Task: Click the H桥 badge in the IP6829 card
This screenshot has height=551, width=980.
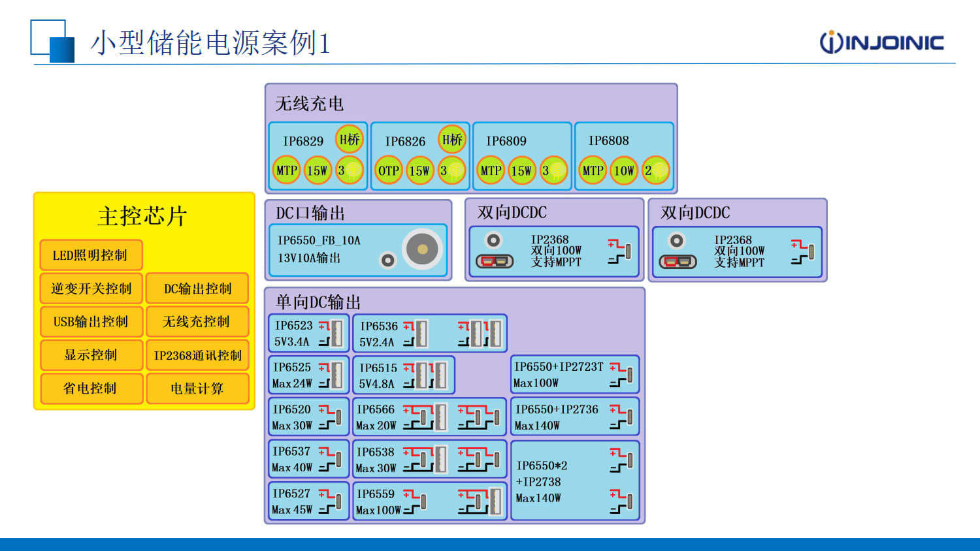Action: [350, 139]
